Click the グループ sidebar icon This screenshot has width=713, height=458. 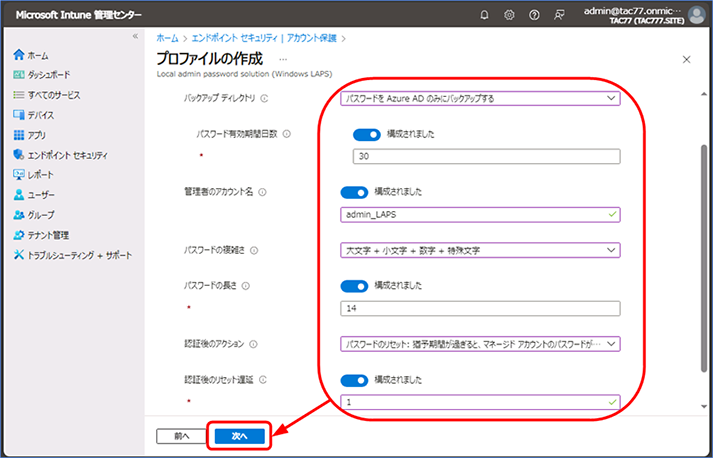click(19, 215)
